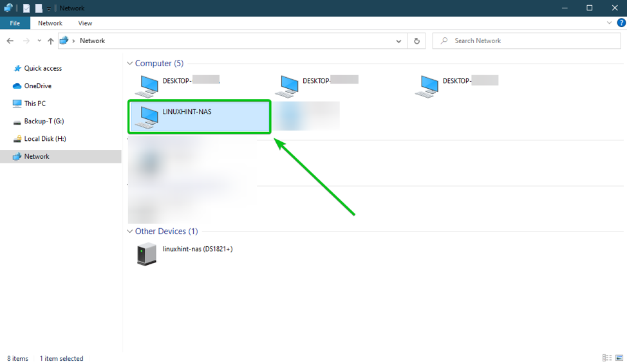
Task: Maximize the Network window
Action: [590, 8]
